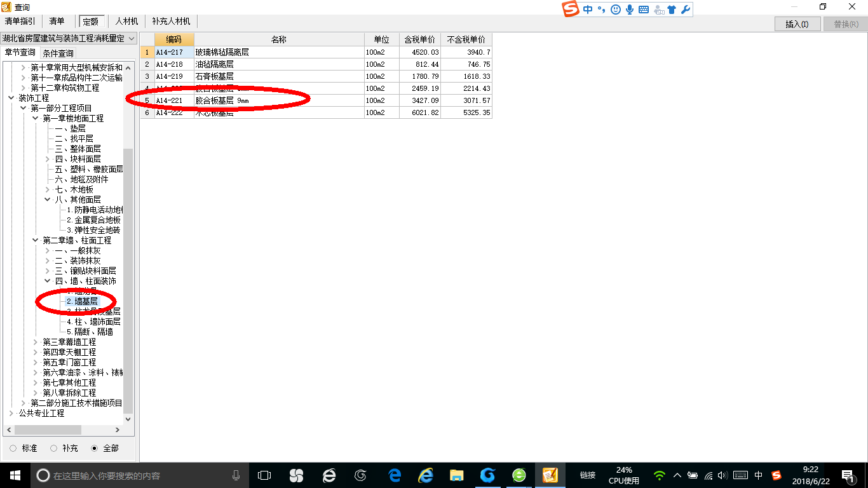
Task: Toggle punctuation mode in Sogou toolbar
Action: click(601, 10)
